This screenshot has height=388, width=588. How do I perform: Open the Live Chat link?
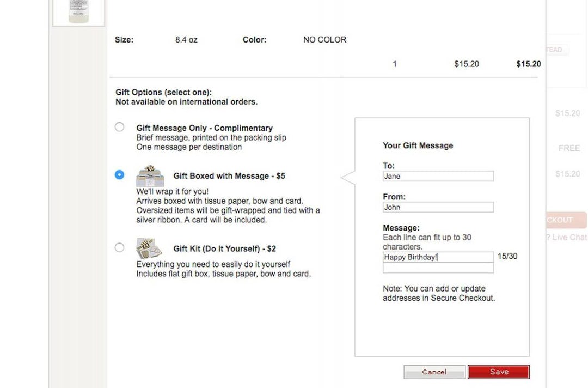point(566,237)
